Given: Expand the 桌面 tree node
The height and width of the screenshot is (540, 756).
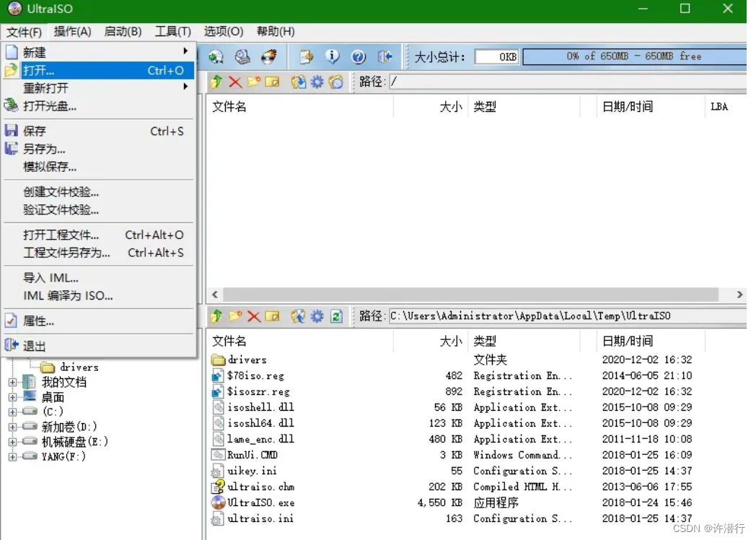Looking at the screenshot, I should point(12,397).
